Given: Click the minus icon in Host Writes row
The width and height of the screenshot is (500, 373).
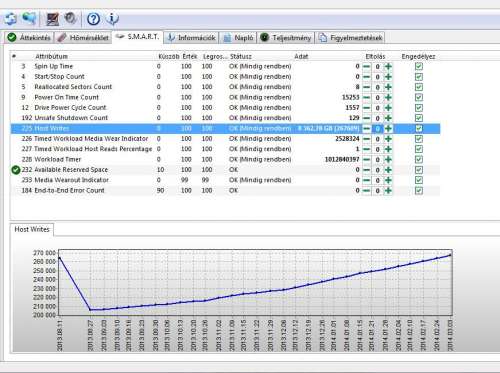Looking at the screenshot, I should pos(366,129).
